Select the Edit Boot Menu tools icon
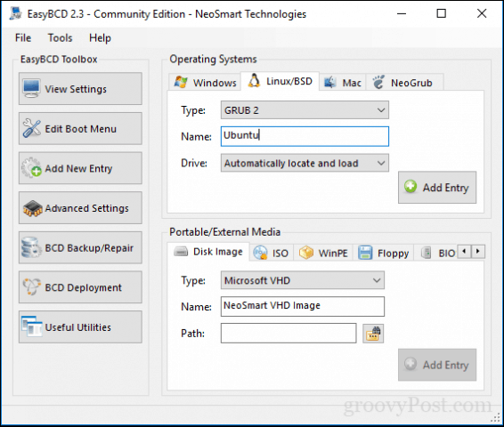This screenshot has height=427, width=504. [x=31, y=128]
